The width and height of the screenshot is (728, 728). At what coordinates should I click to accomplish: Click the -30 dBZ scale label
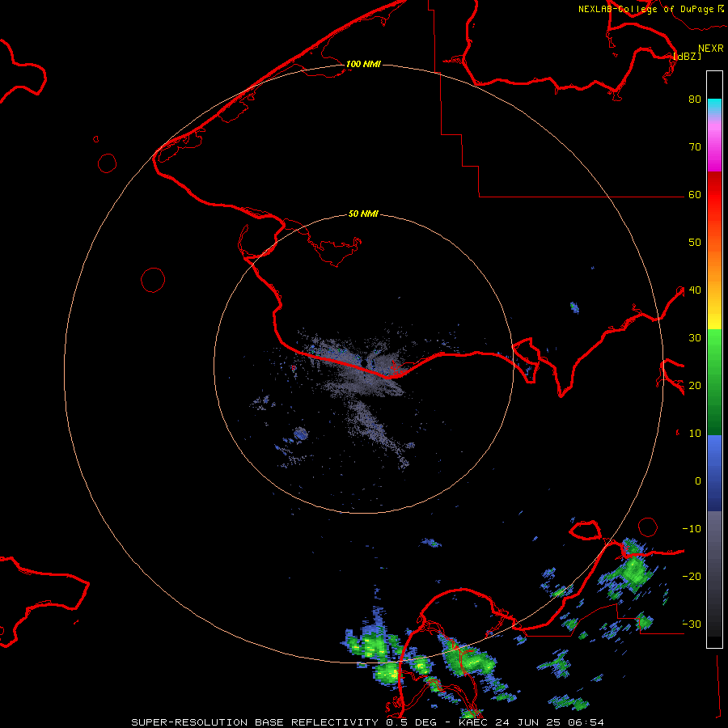692,624
